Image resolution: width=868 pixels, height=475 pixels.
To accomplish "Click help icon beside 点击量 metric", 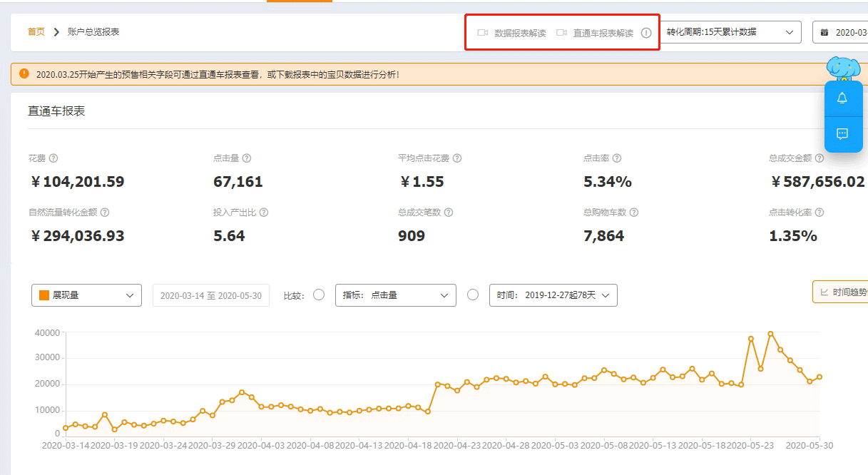I will click(247, 158).
